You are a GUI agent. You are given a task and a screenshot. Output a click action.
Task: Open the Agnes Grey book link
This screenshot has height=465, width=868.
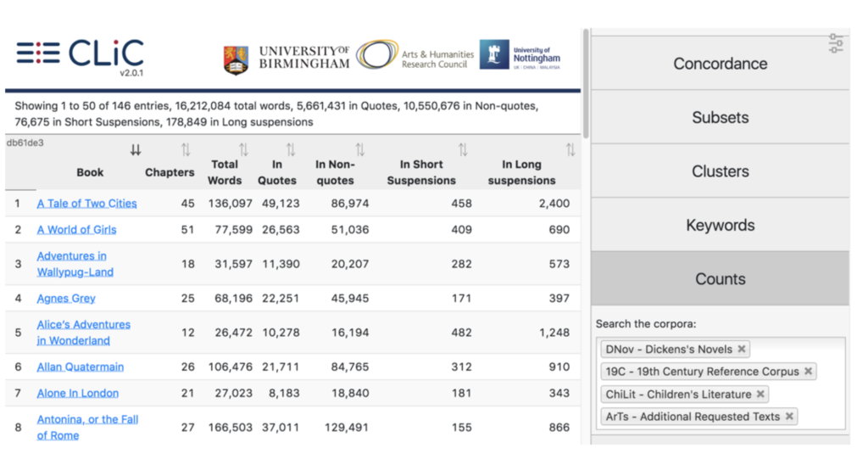pyautogui.click(x=66, y=299)
